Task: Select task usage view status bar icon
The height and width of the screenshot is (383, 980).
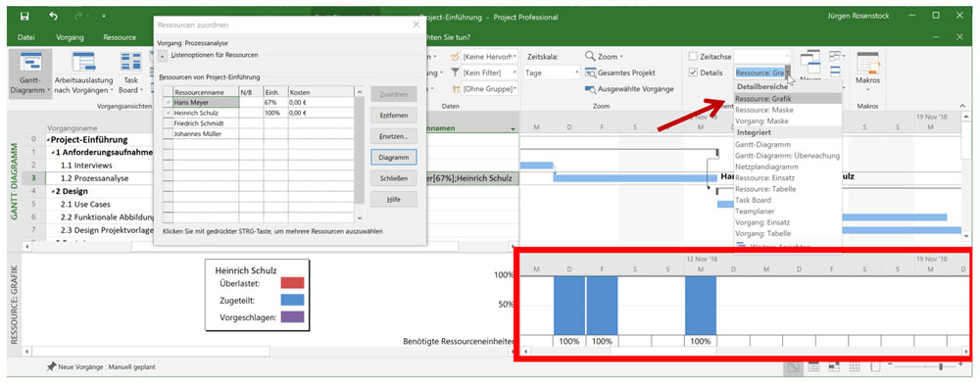Action: [x=813, y=367]
